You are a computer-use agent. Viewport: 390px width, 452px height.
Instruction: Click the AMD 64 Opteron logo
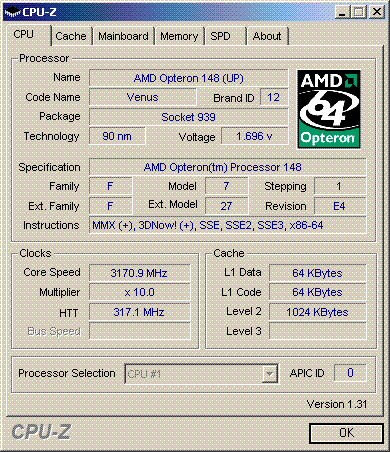pyautogui.click(x=329, y=109)
